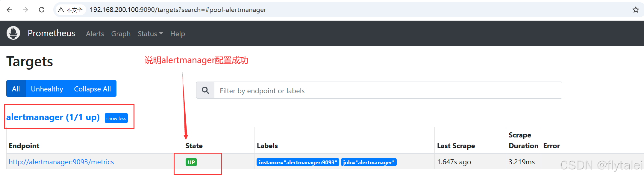Screen dimensions: 644x176
Task: Click the Last Scrape column header
Action: coord(456,146)
